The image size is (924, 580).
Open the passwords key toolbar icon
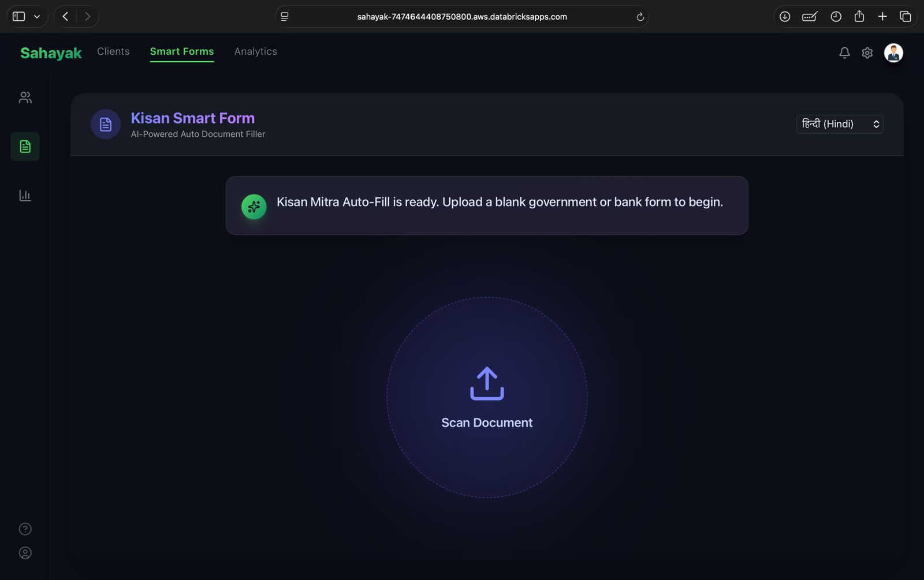[810, 17]
